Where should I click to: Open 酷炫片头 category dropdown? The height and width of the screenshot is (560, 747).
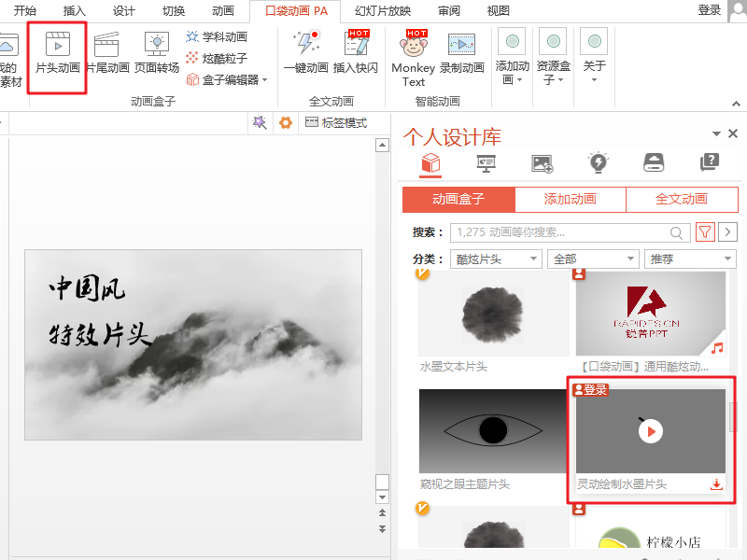[x=496, y=259]
